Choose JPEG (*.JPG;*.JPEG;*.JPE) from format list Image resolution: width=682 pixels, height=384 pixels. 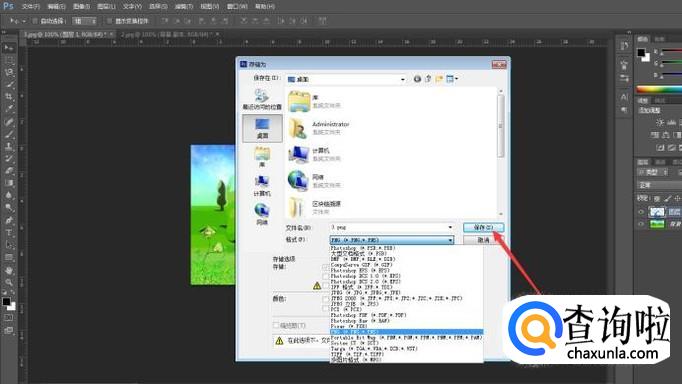coord(365,293)
